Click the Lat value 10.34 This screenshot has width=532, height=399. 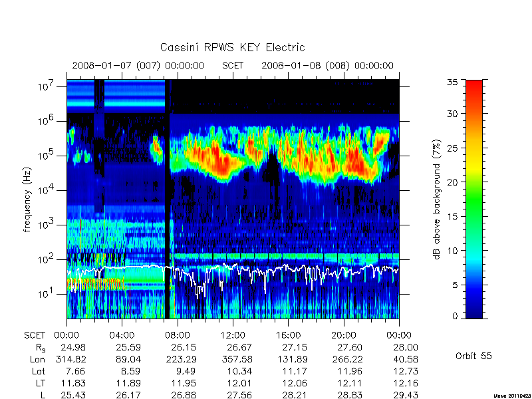pos(239,371)
